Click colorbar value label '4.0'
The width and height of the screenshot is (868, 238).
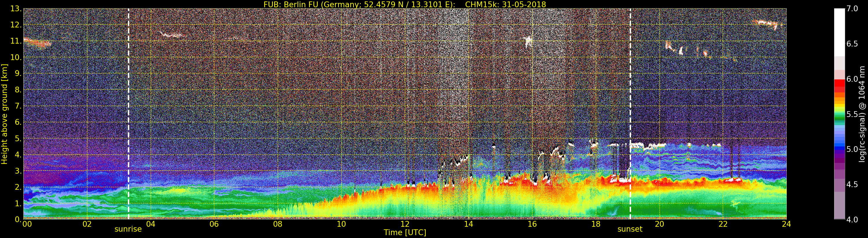852,220
